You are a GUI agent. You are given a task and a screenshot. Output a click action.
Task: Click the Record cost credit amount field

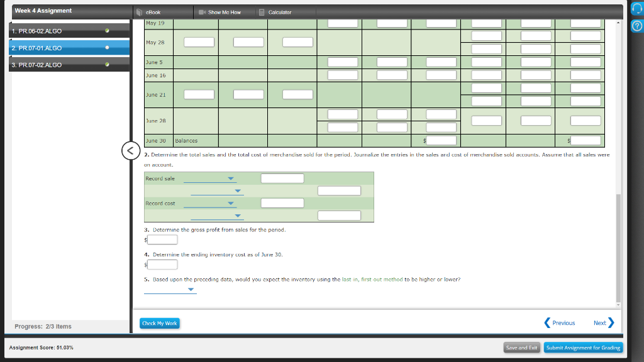pyautogui.click(x=339, y=216)
